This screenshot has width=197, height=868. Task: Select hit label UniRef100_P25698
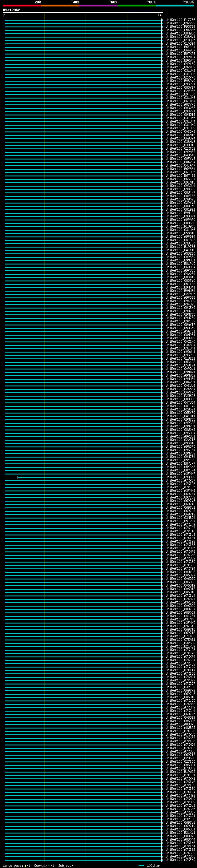pyautogui.click(x=180, y=396)
